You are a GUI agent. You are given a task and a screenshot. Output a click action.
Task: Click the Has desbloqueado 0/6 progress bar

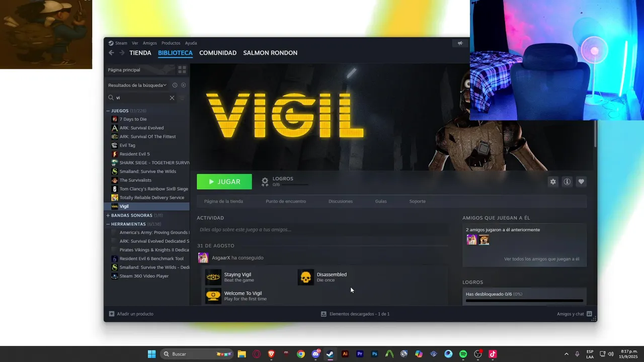(524, 301)
